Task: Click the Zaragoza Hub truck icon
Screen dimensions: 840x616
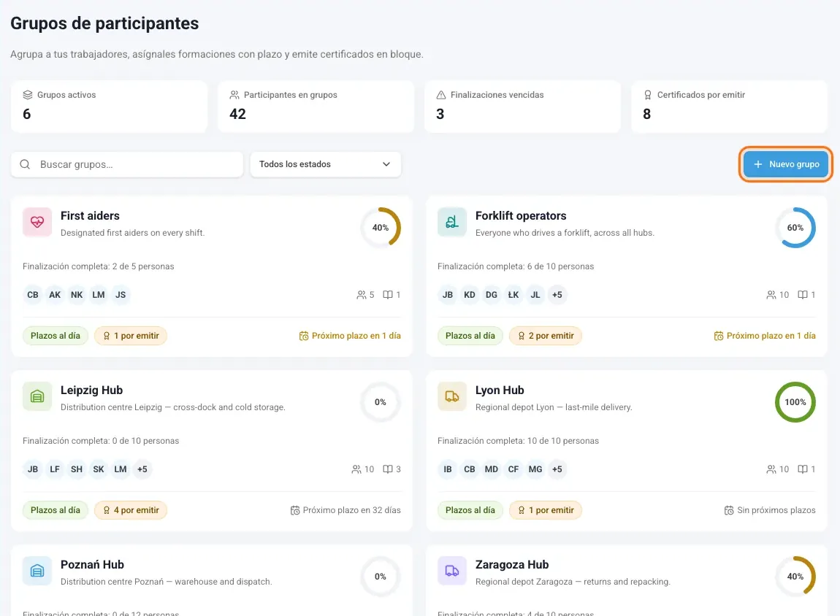Action: tap(452, 571)
